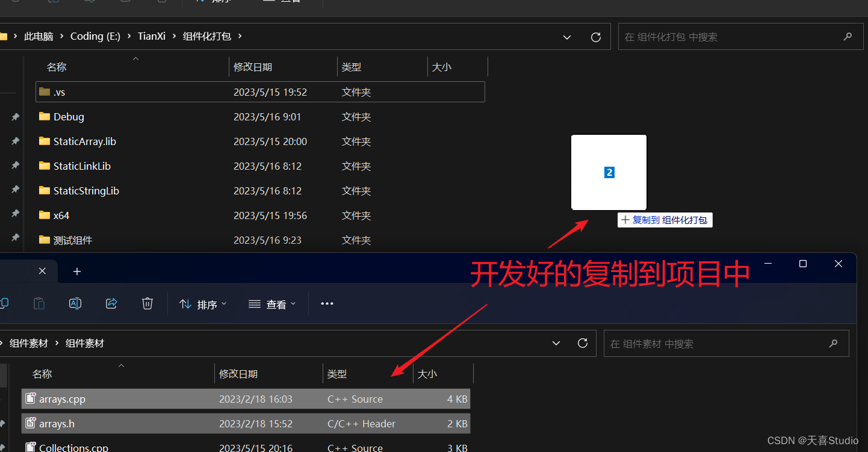
Task: Select the 测试组件 folder name
Action: [73, 240]
